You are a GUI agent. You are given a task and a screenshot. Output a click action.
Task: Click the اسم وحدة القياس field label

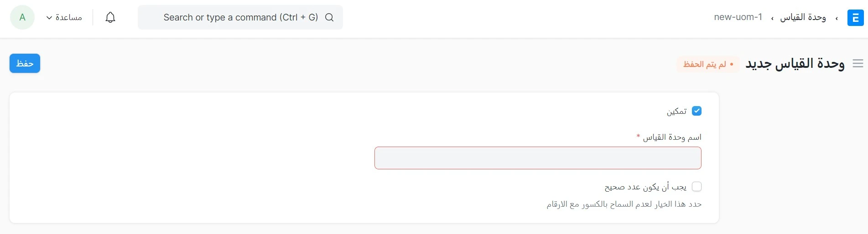[672, 137]
